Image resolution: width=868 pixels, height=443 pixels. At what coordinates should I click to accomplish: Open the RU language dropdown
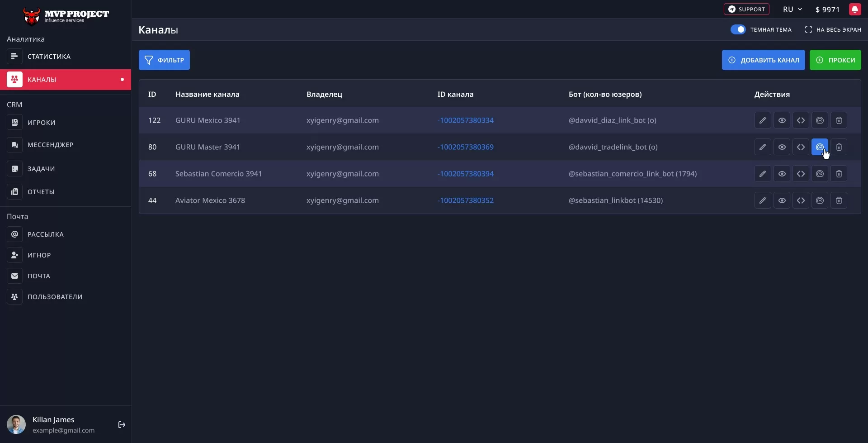(x=792, y=10)
